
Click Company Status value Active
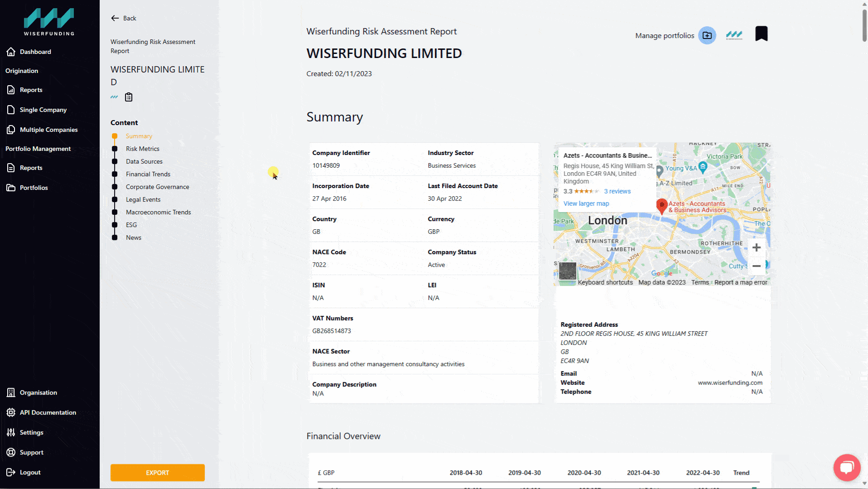point(436,265)
